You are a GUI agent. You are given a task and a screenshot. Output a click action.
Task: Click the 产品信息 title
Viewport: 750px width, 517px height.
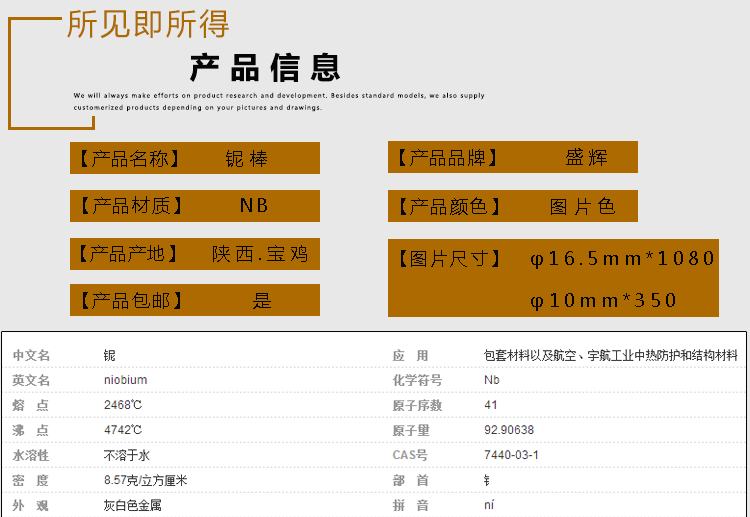coord(265,68)
